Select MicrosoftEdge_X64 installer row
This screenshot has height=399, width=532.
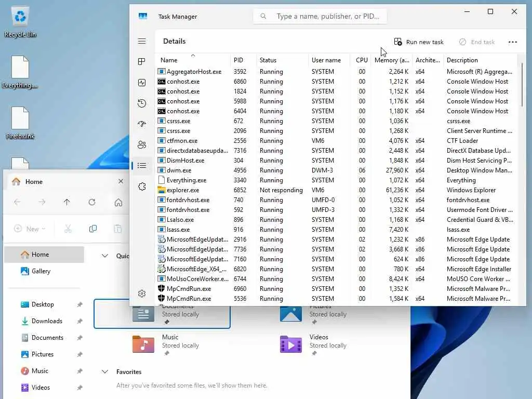tap(337, 269)
